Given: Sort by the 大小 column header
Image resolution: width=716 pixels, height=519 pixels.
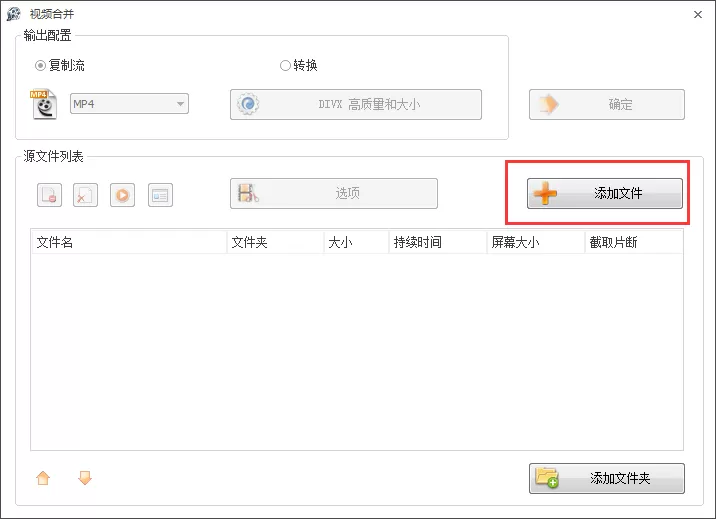Looking at the screenshot, I should pos(356,242).
